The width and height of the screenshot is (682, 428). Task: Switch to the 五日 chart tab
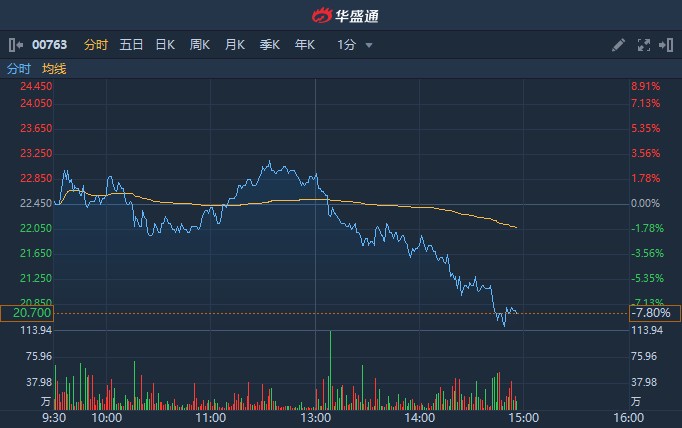(131, 44)
